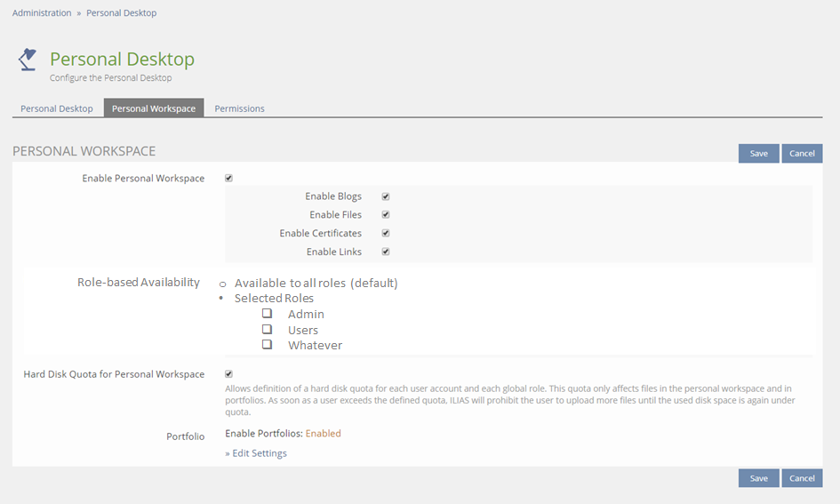Switch to the Personal Desktop tab
The width and height of the screenshot is (840, 504).
pyautogui.click(x=57, y=108)
